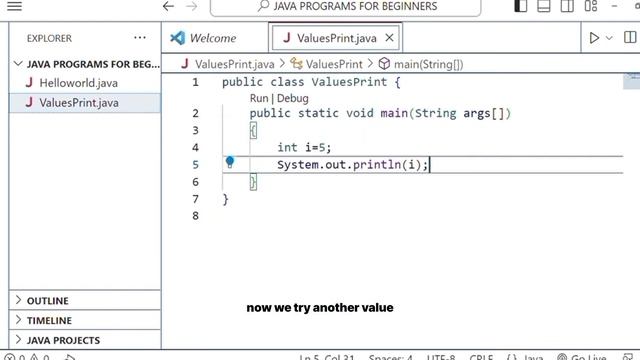640x360 pixels.
Task: Go back with the left arrow
Action: tap(168, 6)
